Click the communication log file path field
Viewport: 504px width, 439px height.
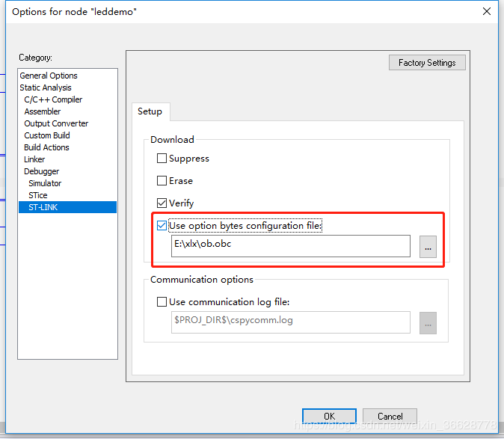pyautogui.click(x=291, y=322)
